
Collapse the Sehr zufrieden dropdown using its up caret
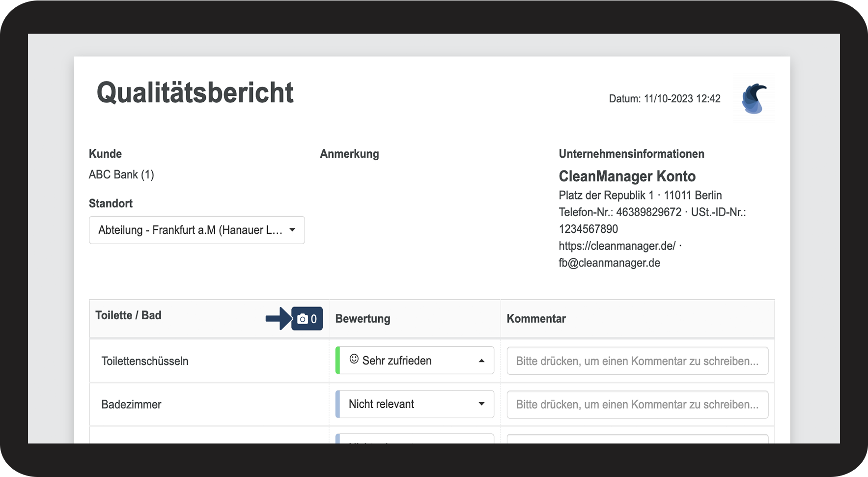tap(481, 361)
